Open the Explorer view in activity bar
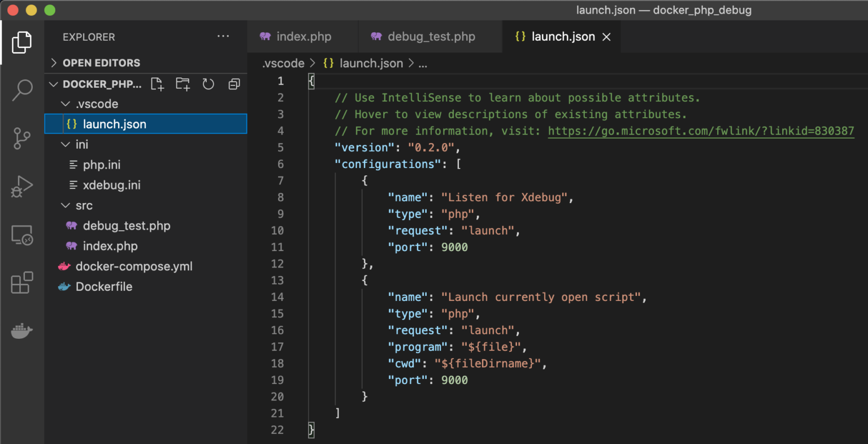The width and height of the screenshot is (868, 444). [x=21, y=42]
